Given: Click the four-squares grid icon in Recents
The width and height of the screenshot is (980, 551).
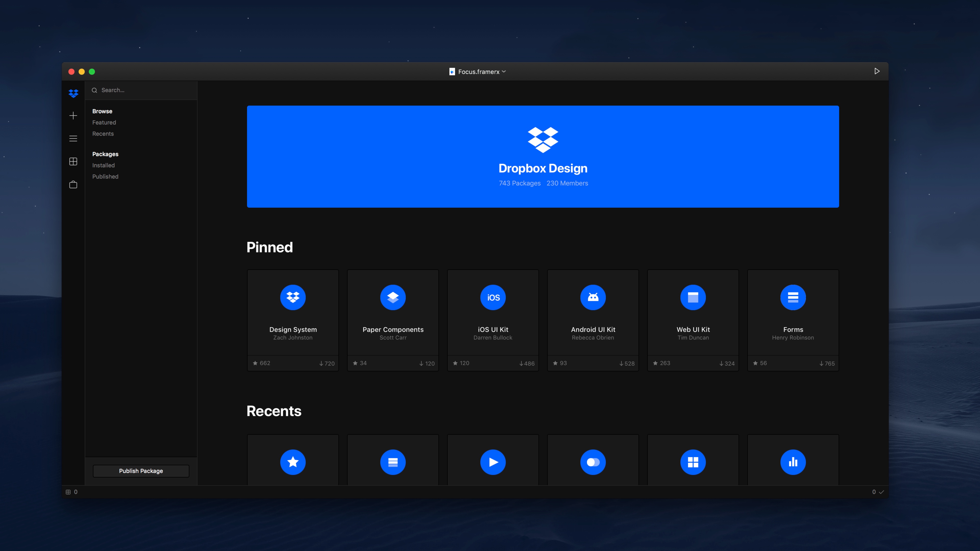Looking at the screenshot, I should click(x=693, y=462).
